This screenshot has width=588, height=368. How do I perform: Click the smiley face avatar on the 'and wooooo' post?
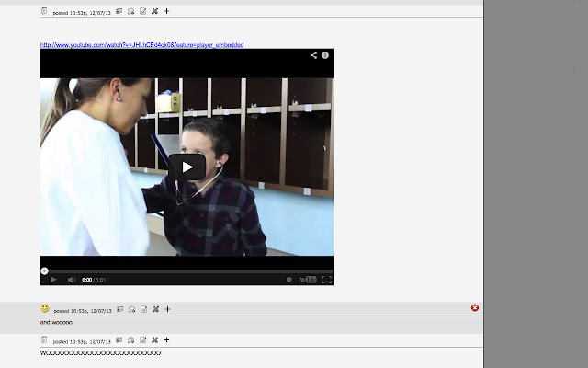pyautogui.click(x=45, y=309)
